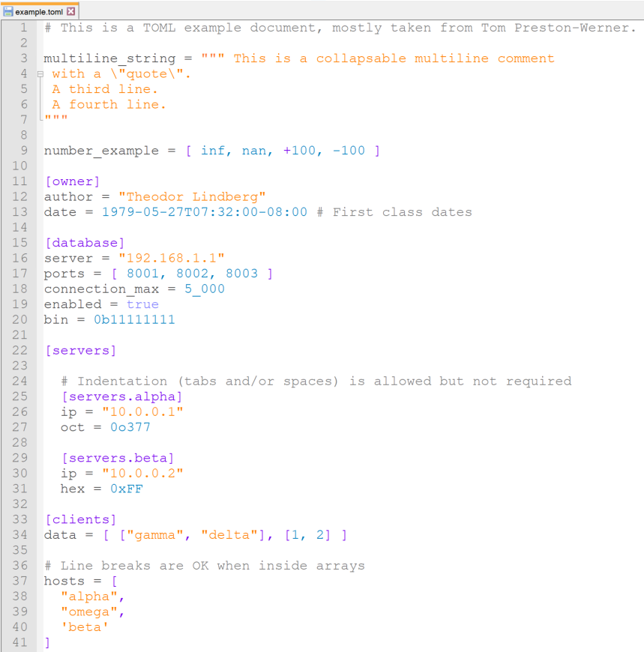Click the boolean value 'true'

pos(142,304)
